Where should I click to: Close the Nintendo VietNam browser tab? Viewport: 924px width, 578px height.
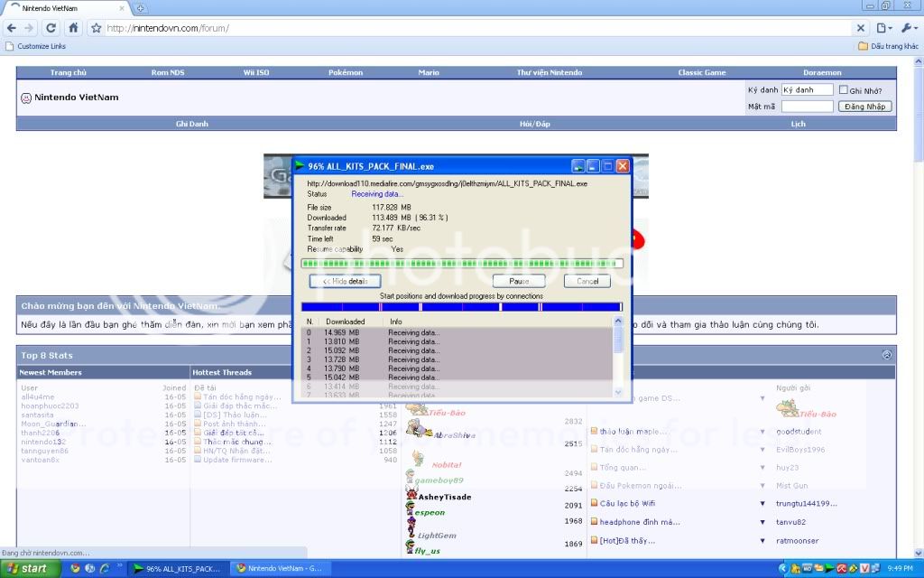122,8
